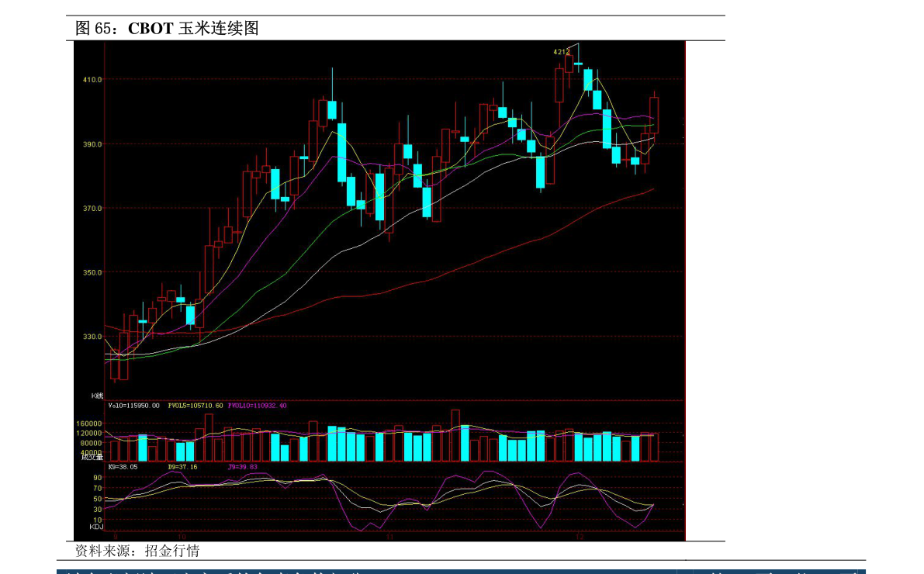924x574 pixels.
Task: Click the 350.0 price axis label
Action: (x=92, y=273)
